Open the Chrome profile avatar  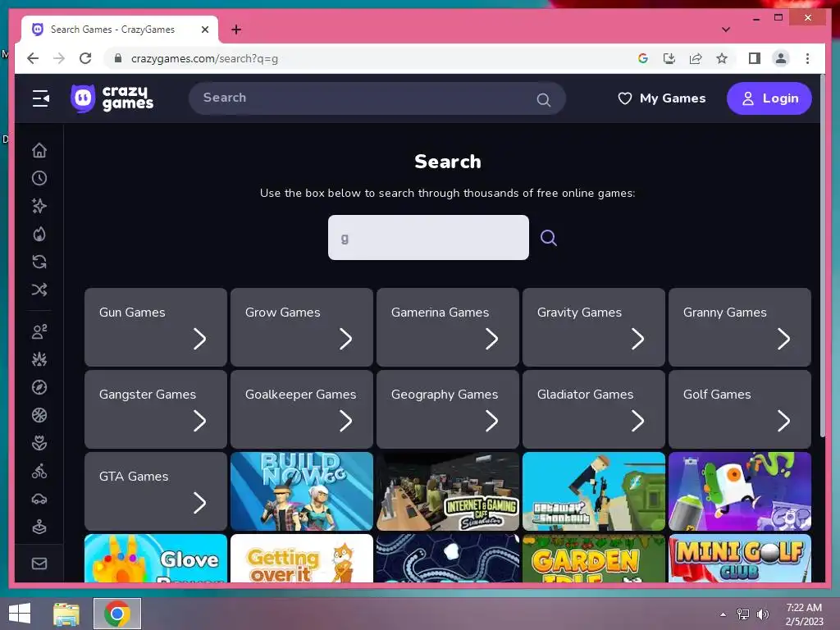coord(781,58)
